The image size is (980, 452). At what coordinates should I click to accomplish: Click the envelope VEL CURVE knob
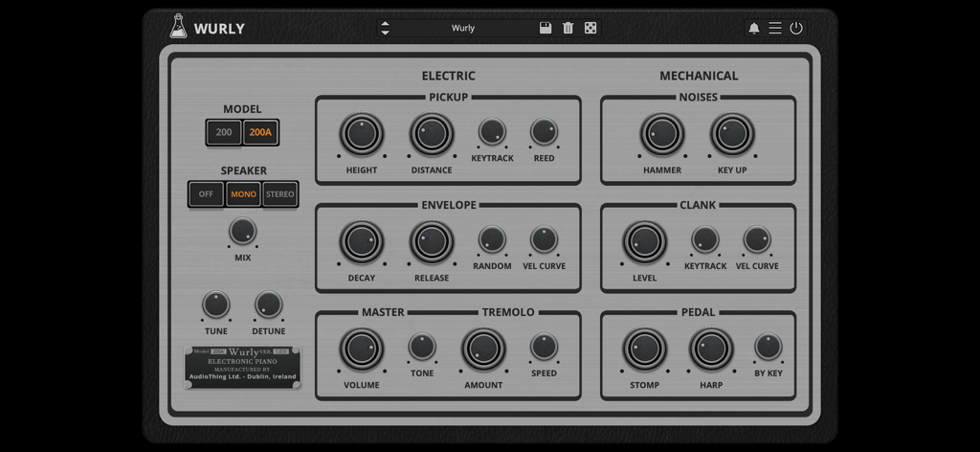(544, 239)
